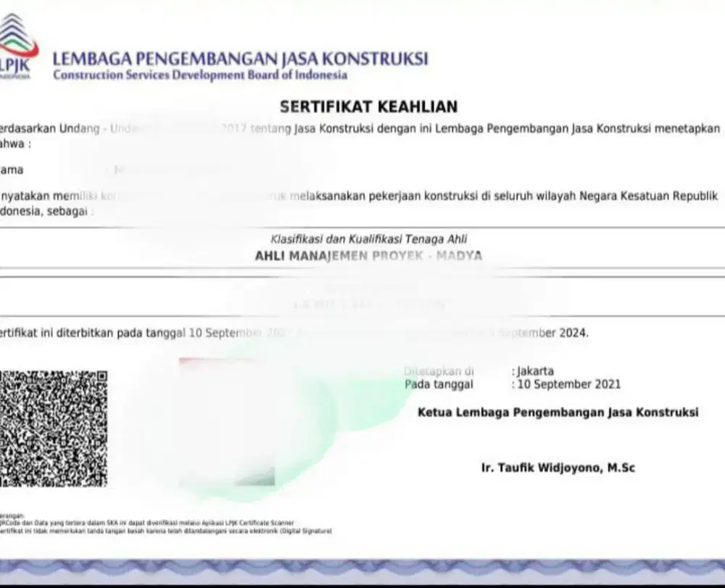725x588 pixels.
Task: Click the Klasifikasi dan Kualifikasi Tenaga Ahli heading
Action: 370,237
